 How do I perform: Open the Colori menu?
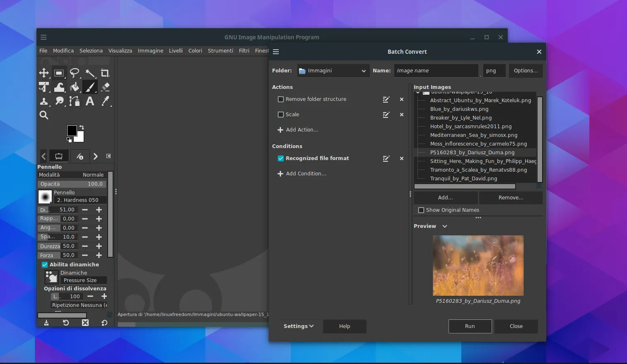195,50
